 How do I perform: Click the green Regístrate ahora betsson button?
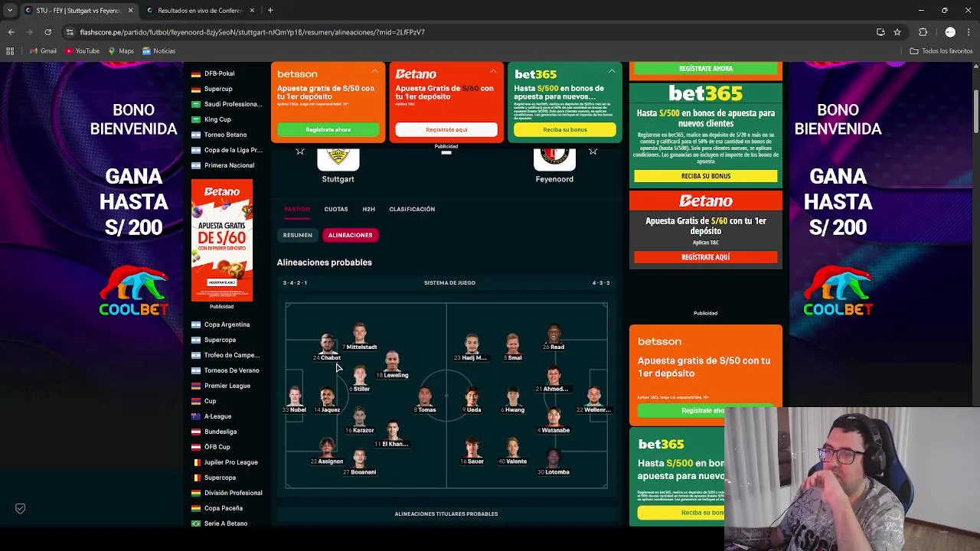(328, 129)
